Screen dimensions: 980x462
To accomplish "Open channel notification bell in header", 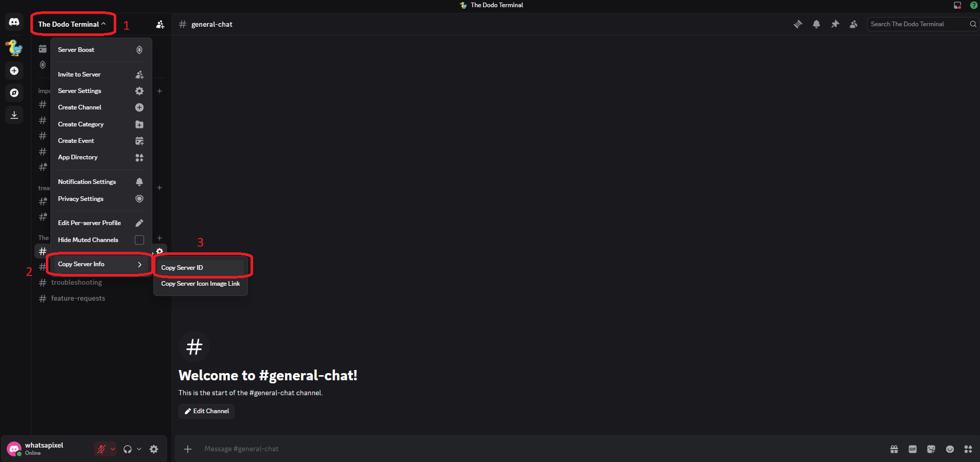I will [x=816, y=24].
